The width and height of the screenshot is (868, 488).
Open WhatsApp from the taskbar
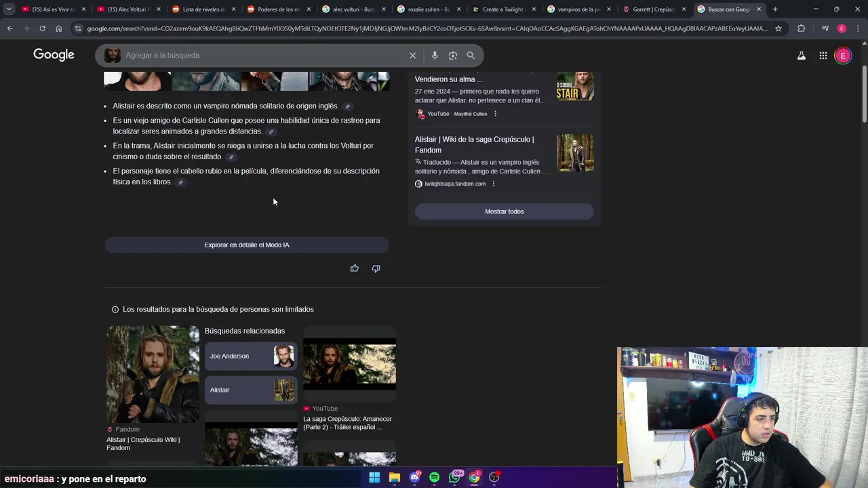[x=454, y=477]
